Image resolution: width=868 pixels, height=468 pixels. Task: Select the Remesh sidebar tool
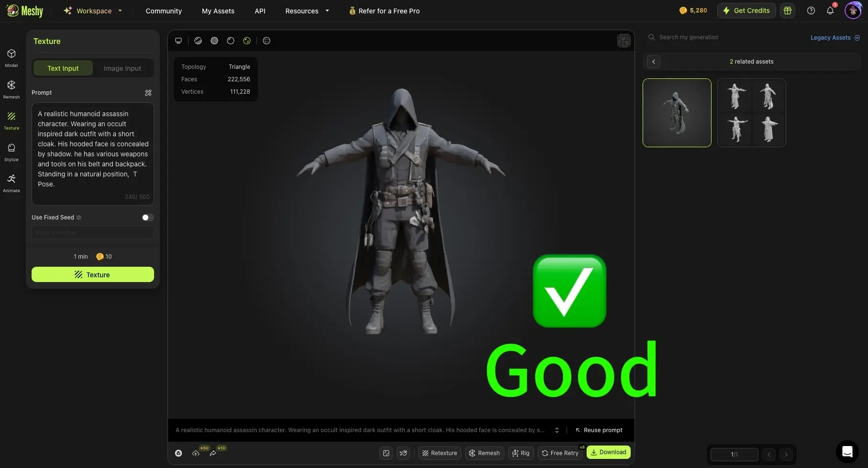coord(11,89)
